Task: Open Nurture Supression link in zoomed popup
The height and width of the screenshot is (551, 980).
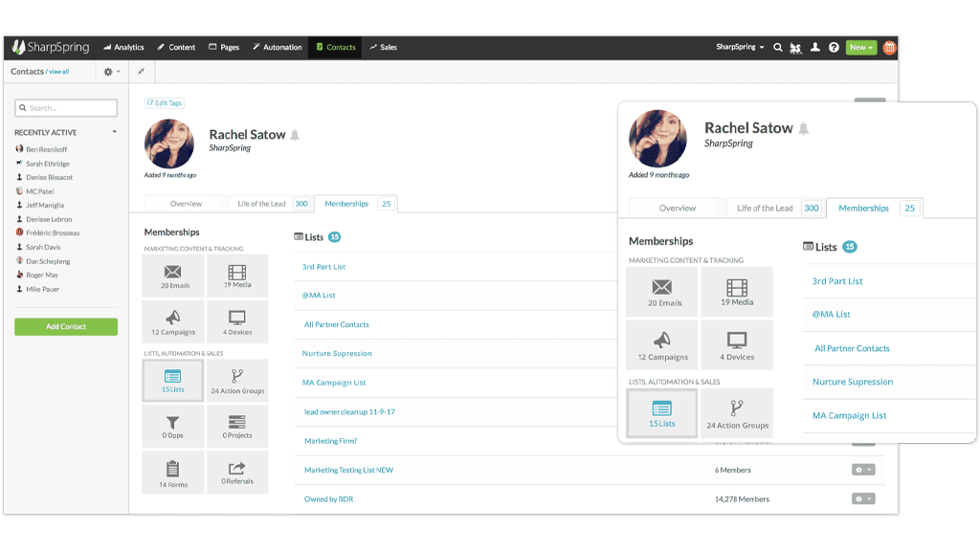Action: 853,382
